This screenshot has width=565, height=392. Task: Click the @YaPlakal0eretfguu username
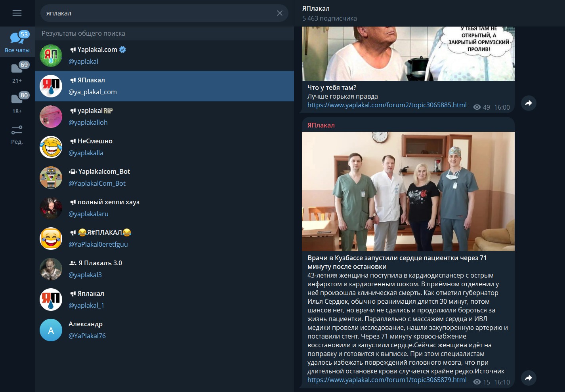point(98,244)
